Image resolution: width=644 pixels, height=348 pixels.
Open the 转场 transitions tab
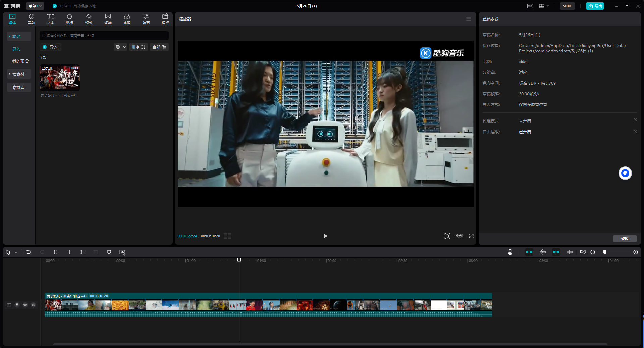(108, 19)
